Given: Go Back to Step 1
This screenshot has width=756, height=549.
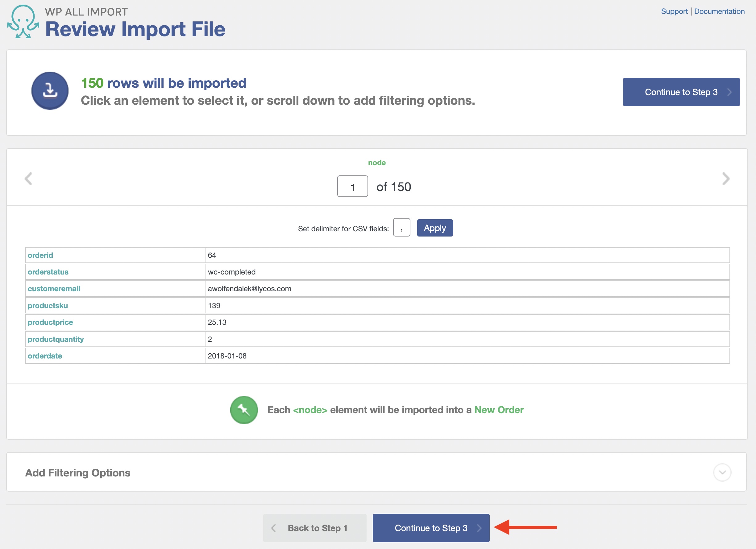Looking at the screenshot, I should [x=315, y=528].
